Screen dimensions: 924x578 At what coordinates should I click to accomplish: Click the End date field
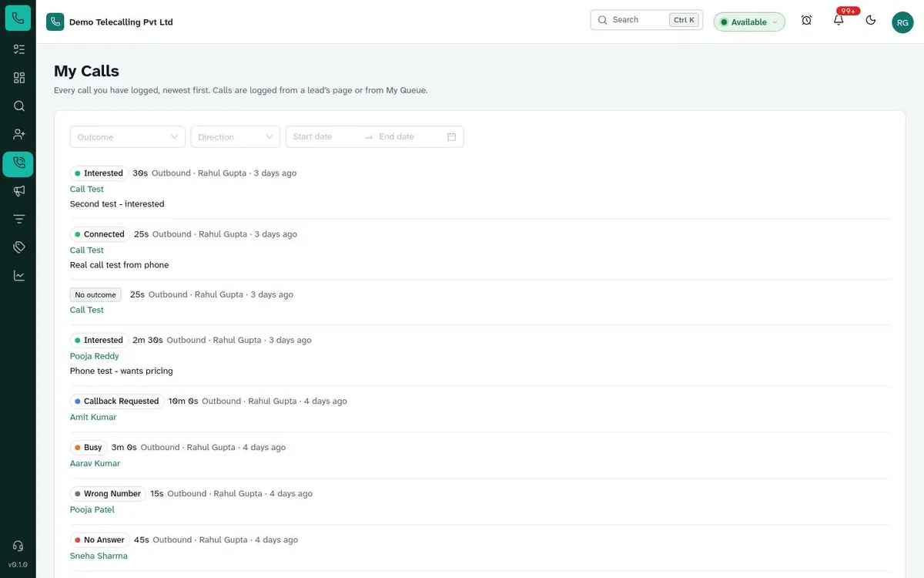pyautogui.click(x=408, y=136)
